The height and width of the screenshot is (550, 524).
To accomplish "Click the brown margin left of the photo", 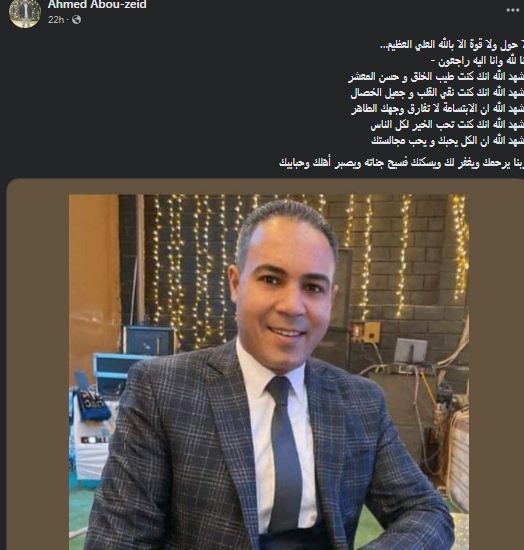I will pyautogui.click(x=38, y=365).
